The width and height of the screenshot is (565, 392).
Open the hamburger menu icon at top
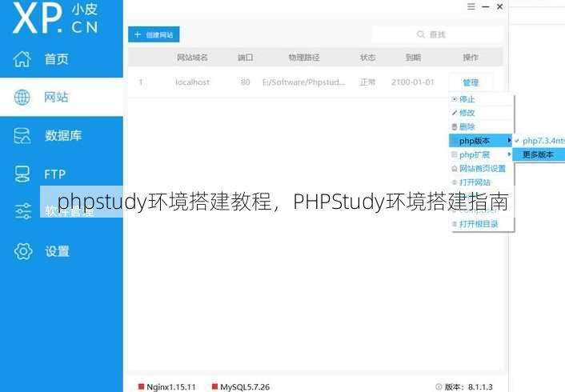coord(471,6)
